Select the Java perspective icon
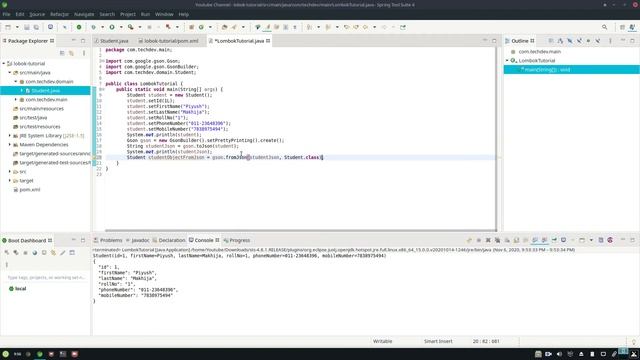640x360 pixels. click(632, 27)
